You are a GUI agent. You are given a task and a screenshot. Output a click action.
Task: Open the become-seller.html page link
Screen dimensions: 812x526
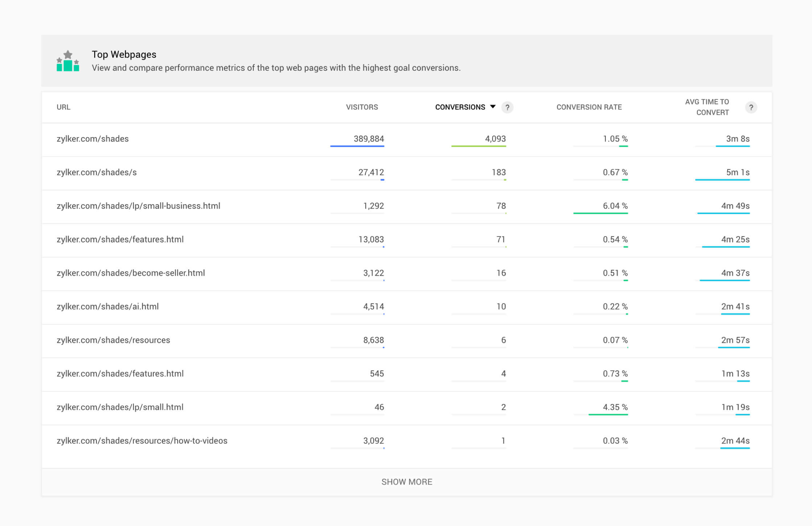click(x=130, y=273)
